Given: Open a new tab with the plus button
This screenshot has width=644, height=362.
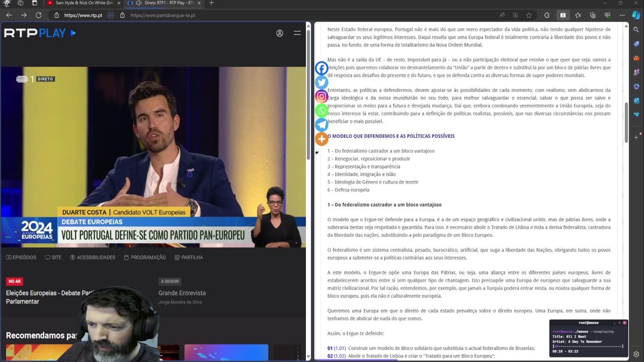Looking at the screenshot, I should [211, 3].
